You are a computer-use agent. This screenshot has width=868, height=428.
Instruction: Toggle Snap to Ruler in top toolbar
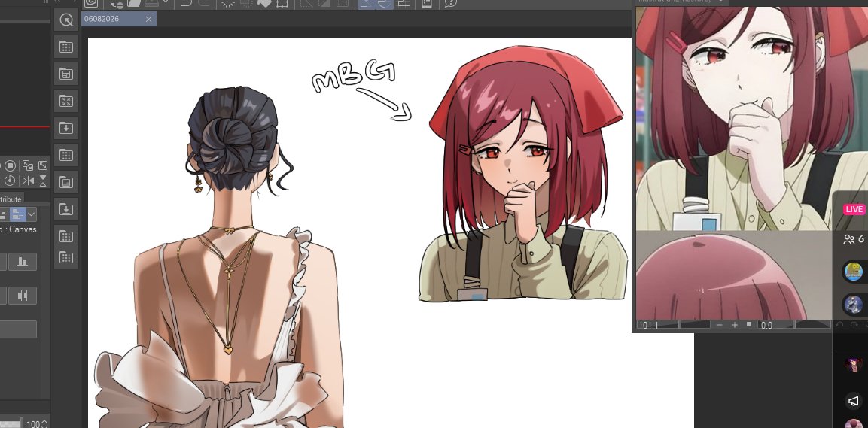click(367, 3)
